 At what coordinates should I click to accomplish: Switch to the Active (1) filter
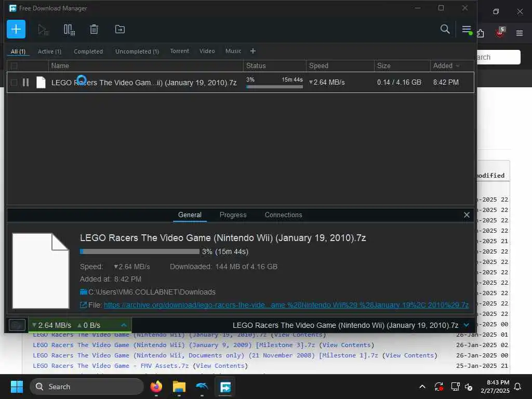49,51
